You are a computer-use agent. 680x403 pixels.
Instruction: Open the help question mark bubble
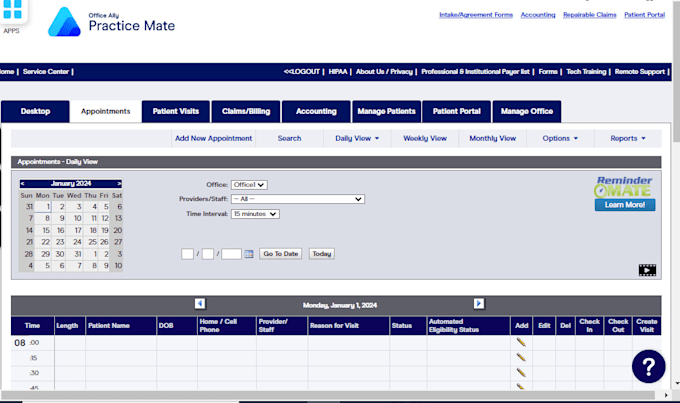click(x=648, y=367)
